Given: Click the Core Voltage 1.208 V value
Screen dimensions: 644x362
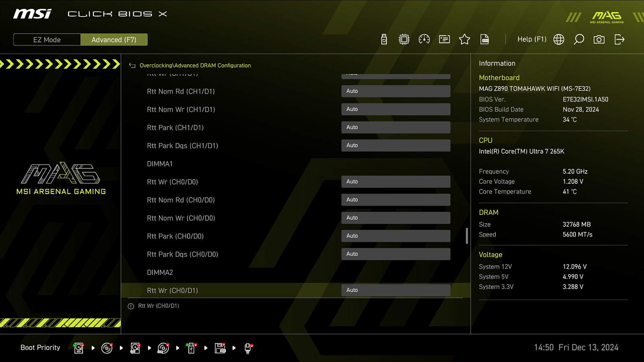Looking at the screenshot, I should 573,181.
